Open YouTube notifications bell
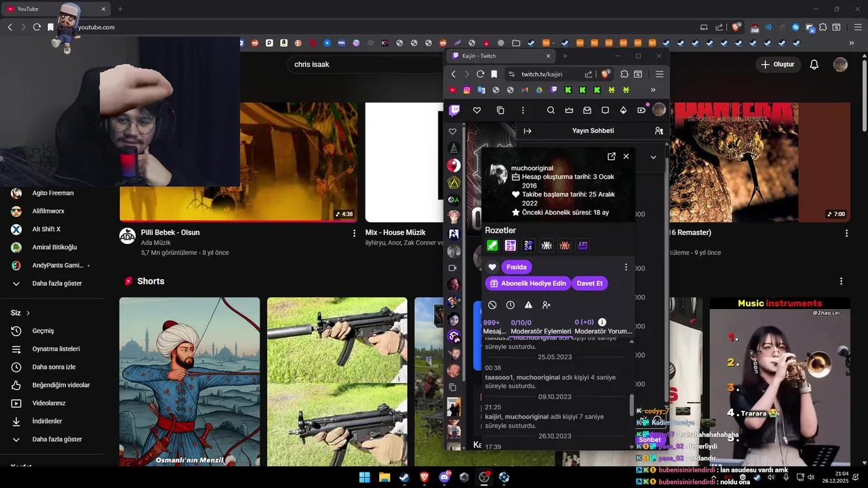868x488 pixels. [x=814, y=64]
